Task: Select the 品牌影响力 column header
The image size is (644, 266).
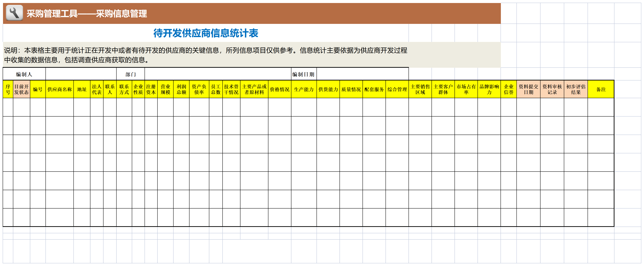Action: [x=489, y=89]
